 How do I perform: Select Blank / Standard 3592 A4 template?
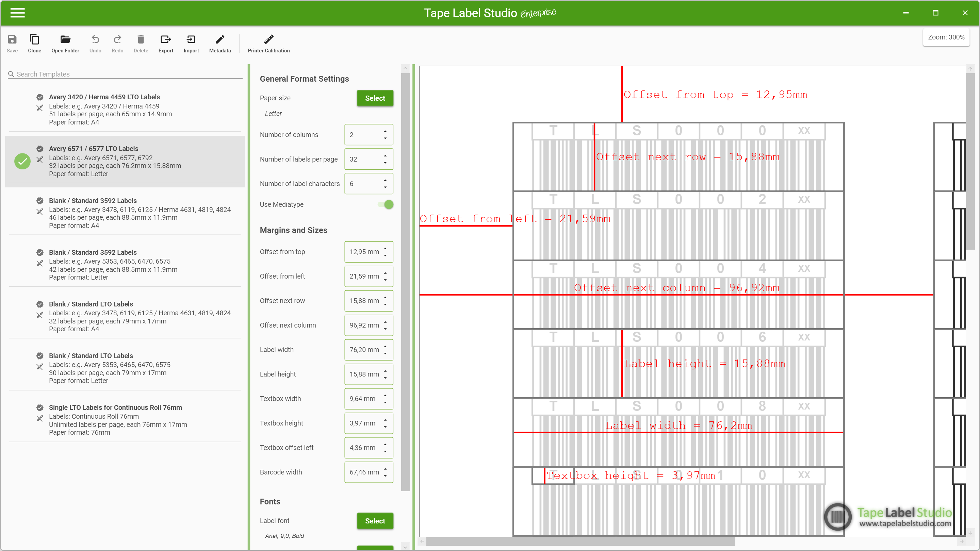125,213
